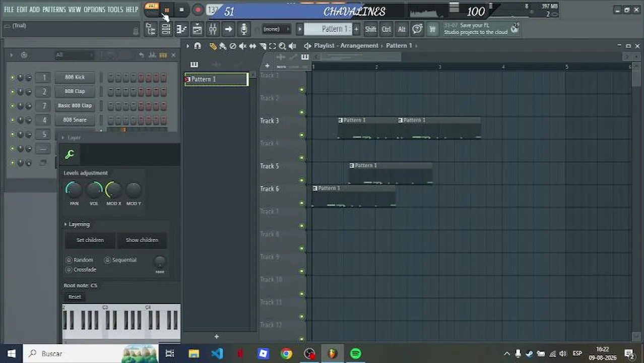The height and width of the screenshot is (363, 644).
Task: Open the TOOLS menu
Action: tap(115, 10)
